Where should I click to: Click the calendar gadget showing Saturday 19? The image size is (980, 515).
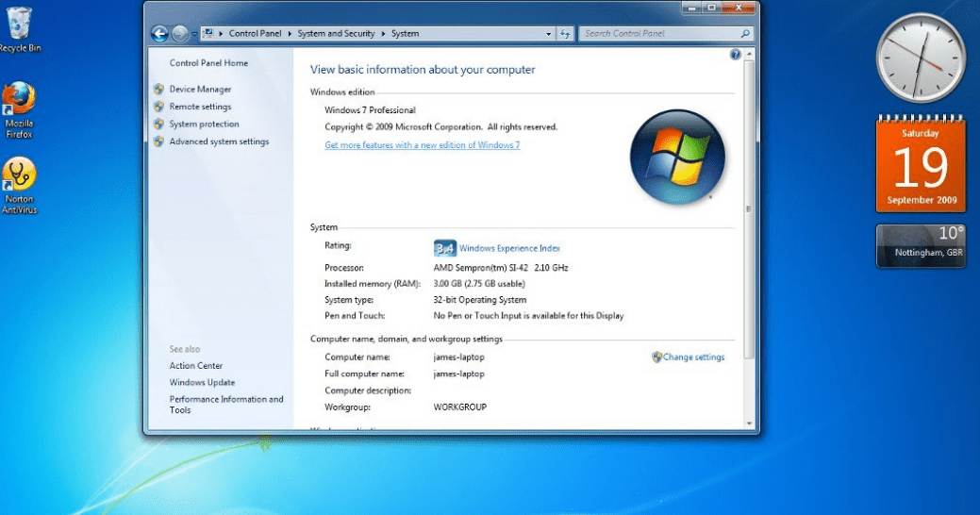(921, 164)
